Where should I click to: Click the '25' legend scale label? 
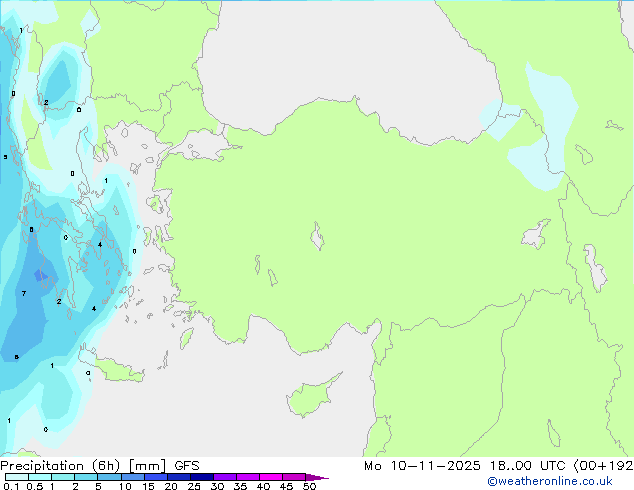194,486
